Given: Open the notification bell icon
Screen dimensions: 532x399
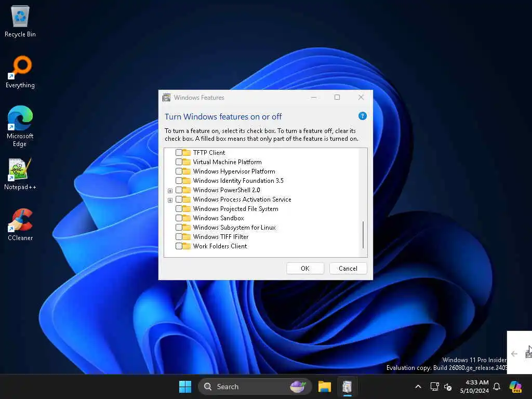Looking at the screenshot, I should (x=497, y=387).
